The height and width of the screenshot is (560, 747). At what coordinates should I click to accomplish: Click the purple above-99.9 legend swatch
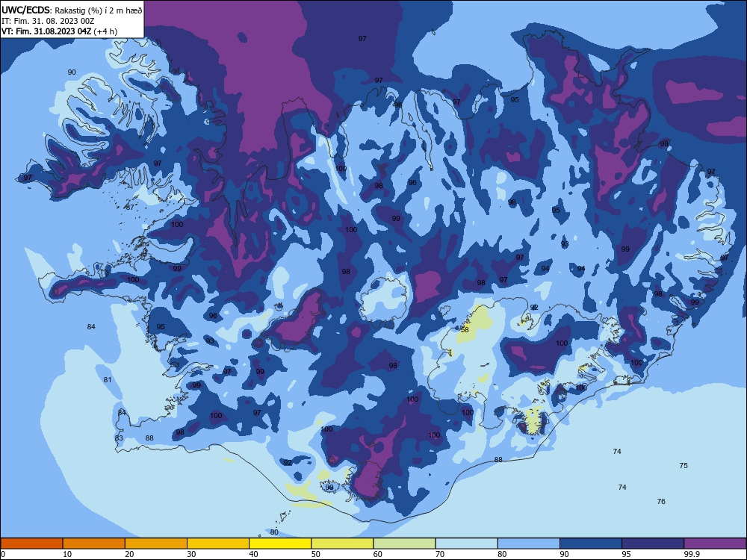[x=715, y=544]
